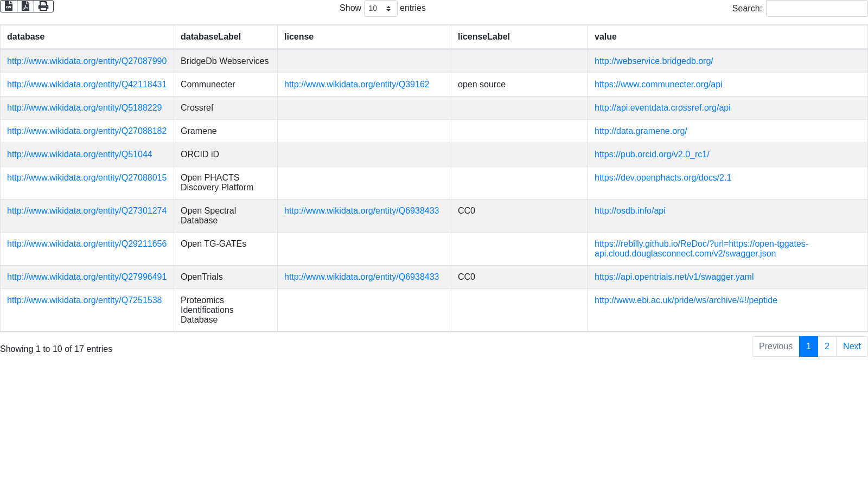
Task: Open wikidata entity Q27996491 link
Action: pyautogui.click(x=87, y=277)
